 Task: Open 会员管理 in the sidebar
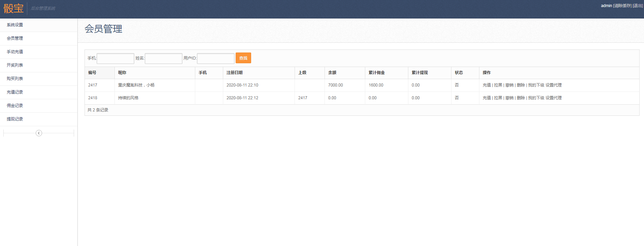click(15, 38)
